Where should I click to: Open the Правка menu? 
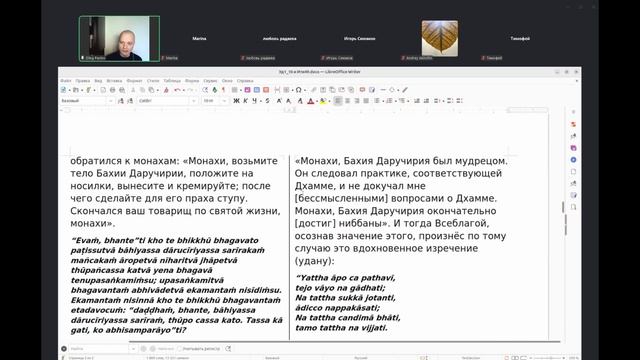point(82,81)
